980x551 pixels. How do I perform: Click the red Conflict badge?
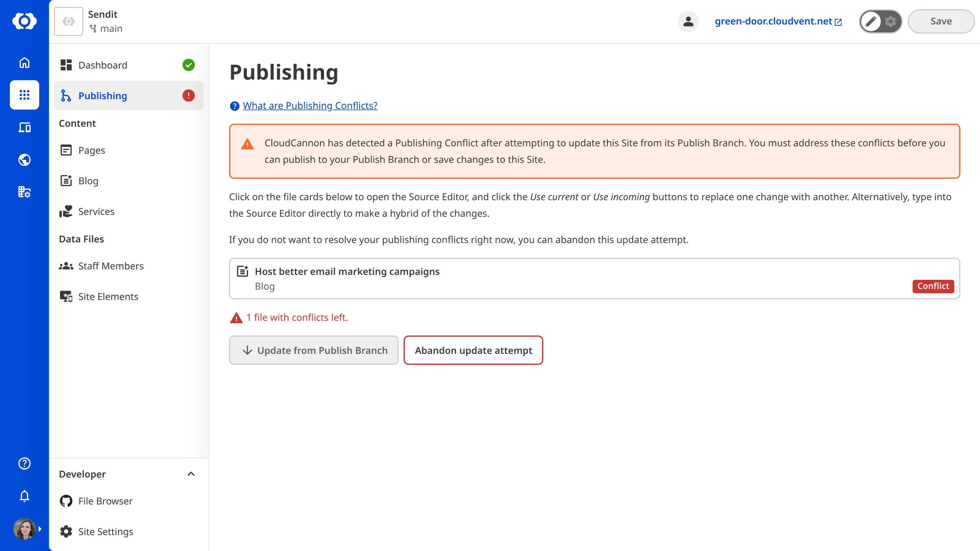coord(933,286)
